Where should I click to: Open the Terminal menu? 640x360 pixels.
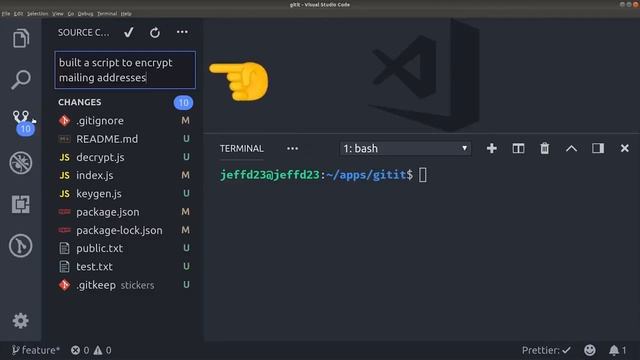[x=107, y=13]
